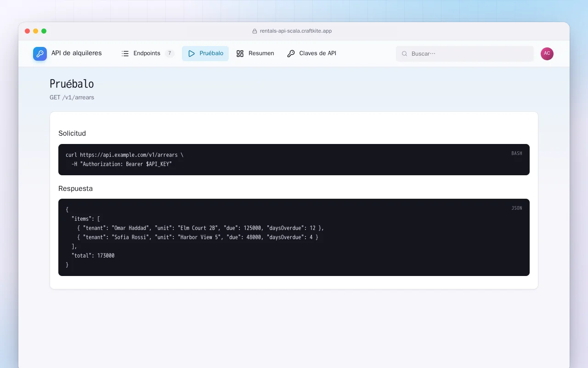Click the green maximize window button
Image resolution: width=588 pixels, height=368 pixels.
click(x=44, y=31)
